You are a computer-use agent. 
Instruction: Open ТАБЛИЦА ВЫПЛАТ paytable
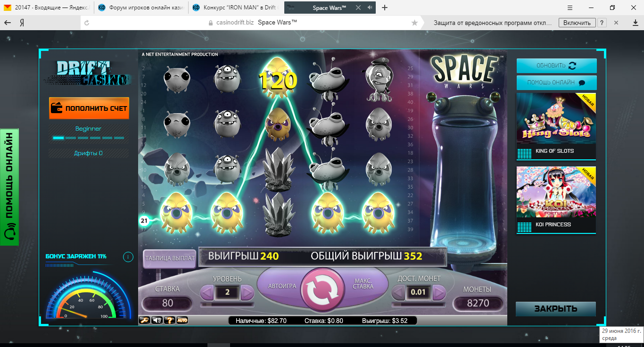[169, 258]
